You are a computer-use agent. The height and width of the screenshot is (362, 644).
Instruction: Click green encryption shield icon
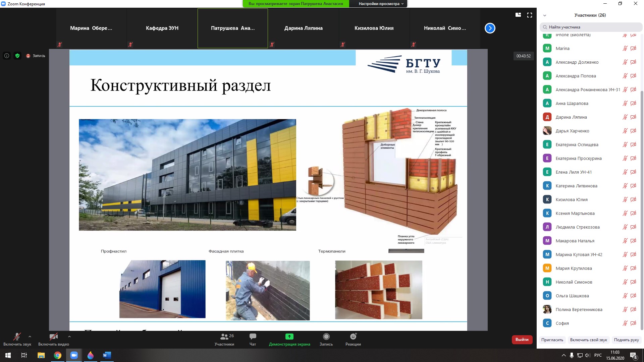point(17,56)
